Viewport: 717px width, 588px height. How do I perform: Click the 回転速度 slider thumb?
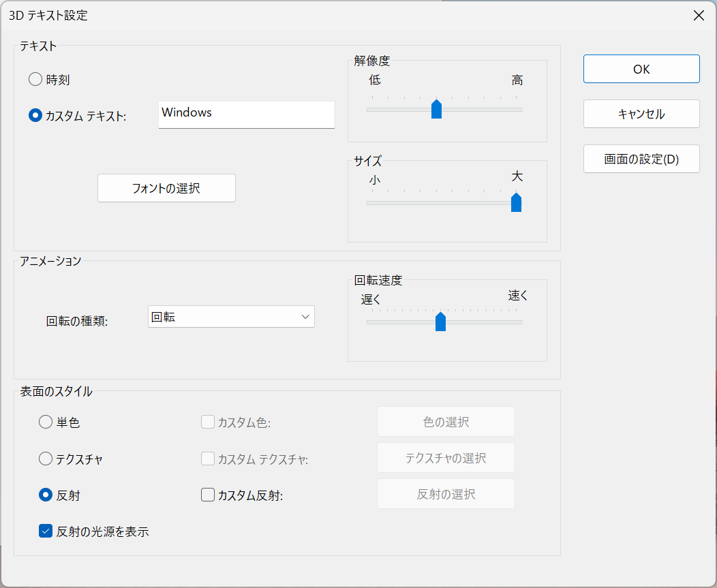[440, 322]
